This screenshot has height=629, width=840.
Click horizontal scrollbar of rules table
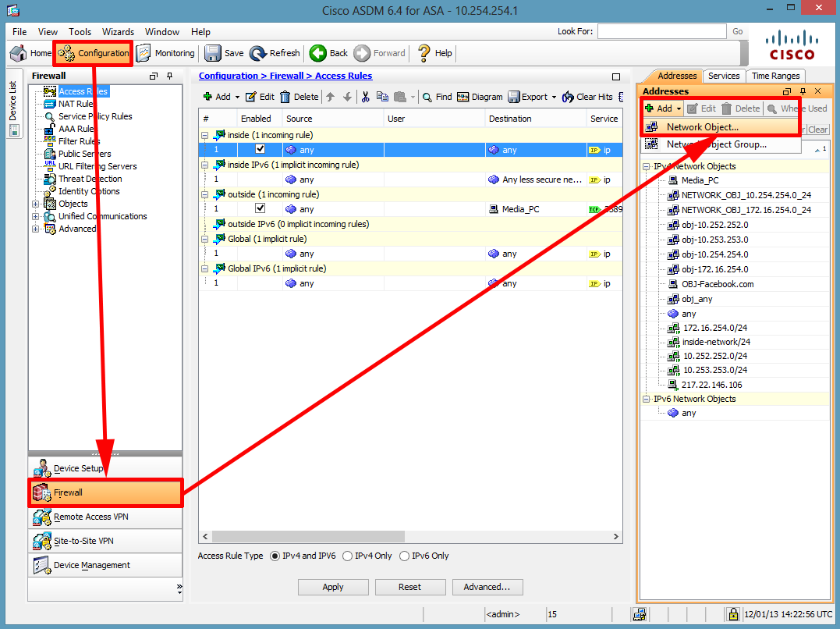pyautogui.click(x=308, y=537)
